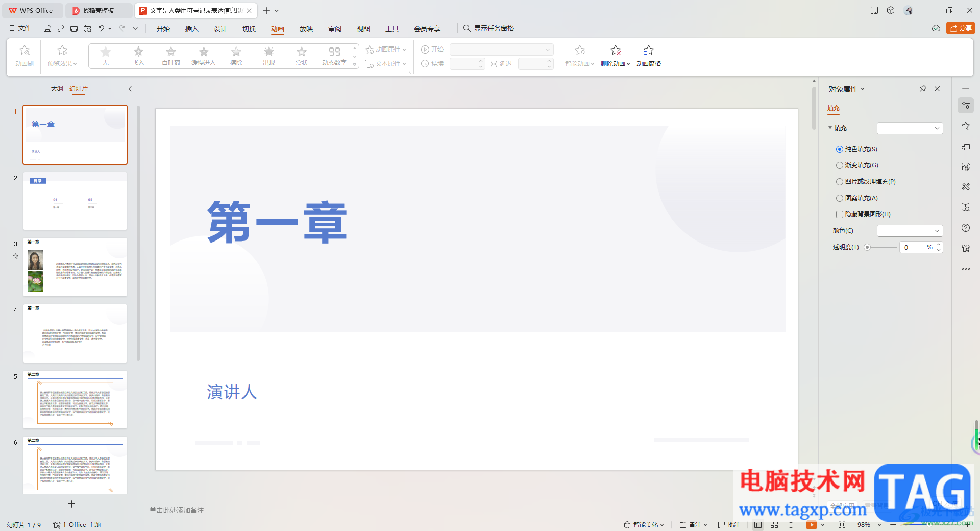
Task: Collapse the slide thumbnail panel
Action: [130, 89]
